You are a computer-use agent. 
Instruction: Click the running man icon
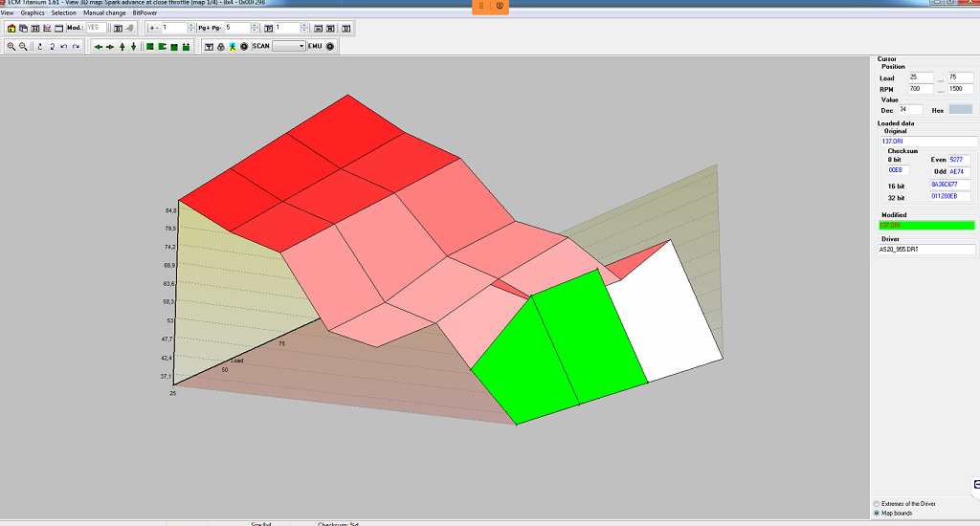pyautogui.click(x=233, y=46)
